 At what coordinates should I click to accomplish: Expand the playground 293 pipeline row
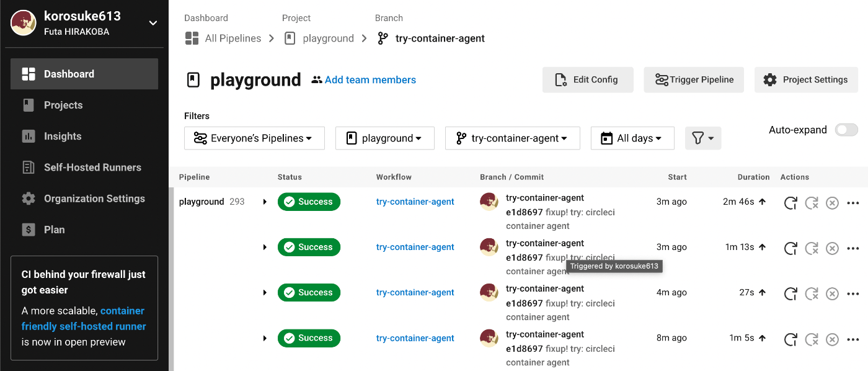(265, 202)
